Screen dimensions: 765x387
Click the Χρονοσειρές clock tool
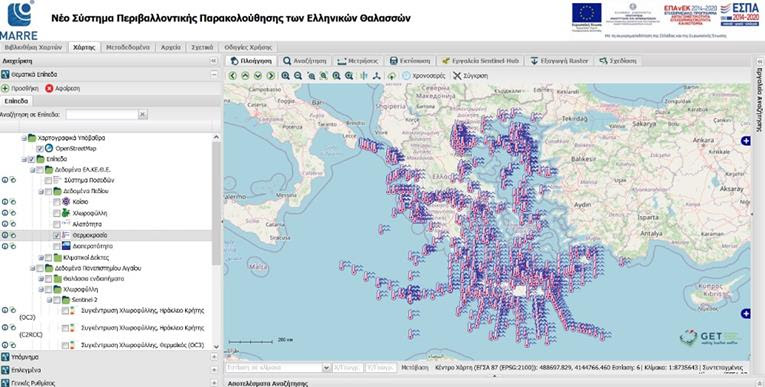click(x=423, y=76)
